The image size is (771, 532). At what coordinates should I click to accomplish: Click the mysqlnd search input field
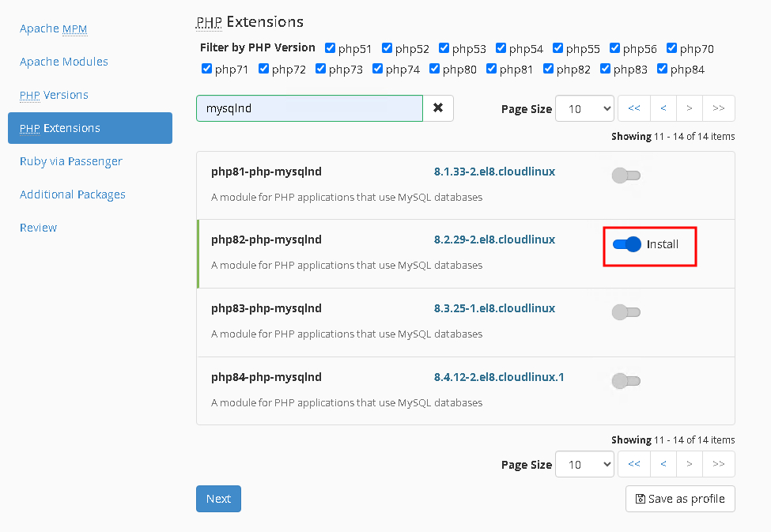(x=309, y=108)
